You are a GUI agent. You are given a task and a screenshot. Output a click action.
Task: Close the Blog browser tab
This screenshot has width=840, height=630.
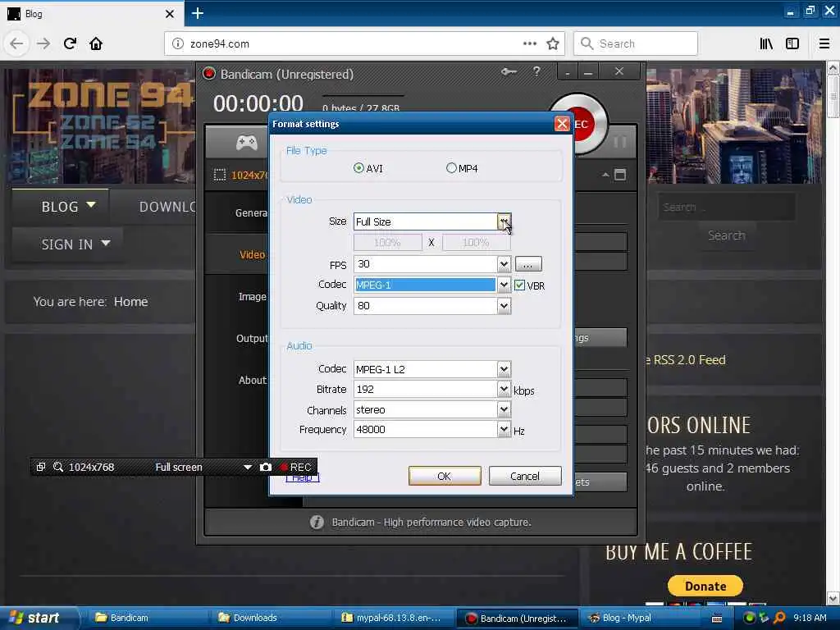pyautogui.click(x=170, y=14)
